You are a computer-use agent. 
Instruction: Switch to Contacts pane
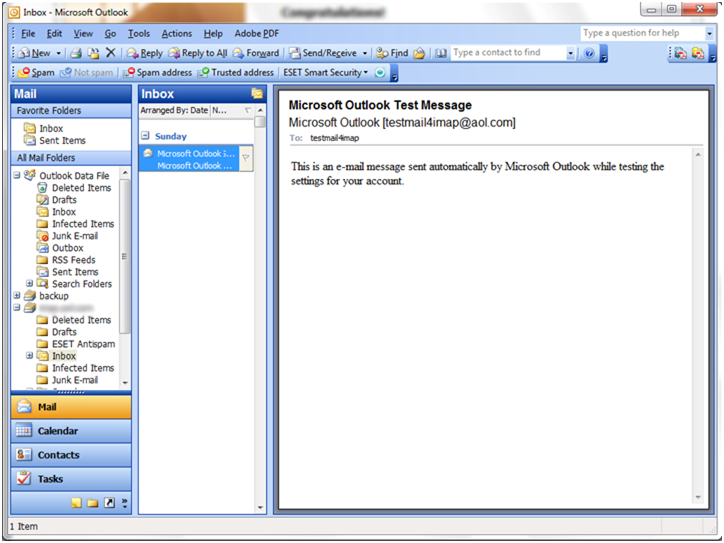(x=71, y=455)
